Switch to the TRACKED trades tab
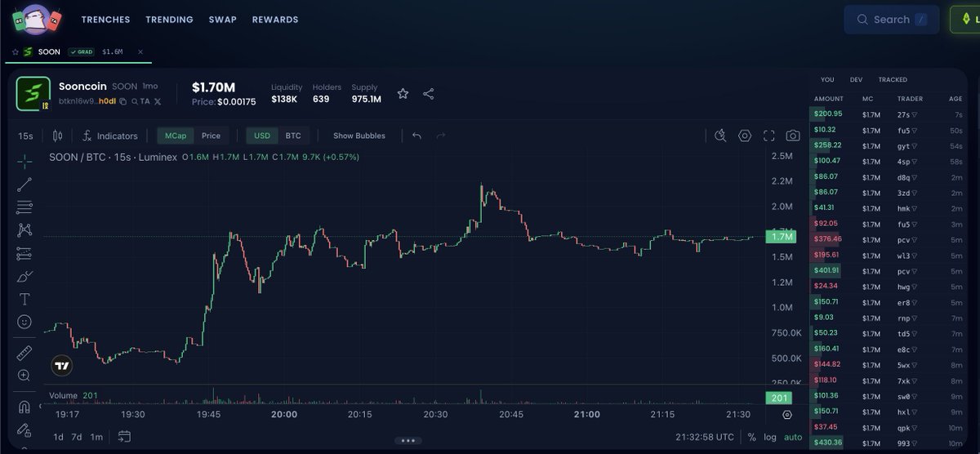Image resolution: width=980 pixels, height=454 pixels. tap(893, 80)
